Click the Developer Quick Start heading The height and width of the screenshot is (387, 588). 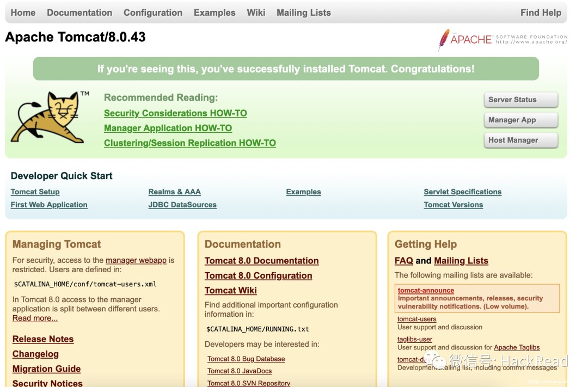(x=62, y=176)
